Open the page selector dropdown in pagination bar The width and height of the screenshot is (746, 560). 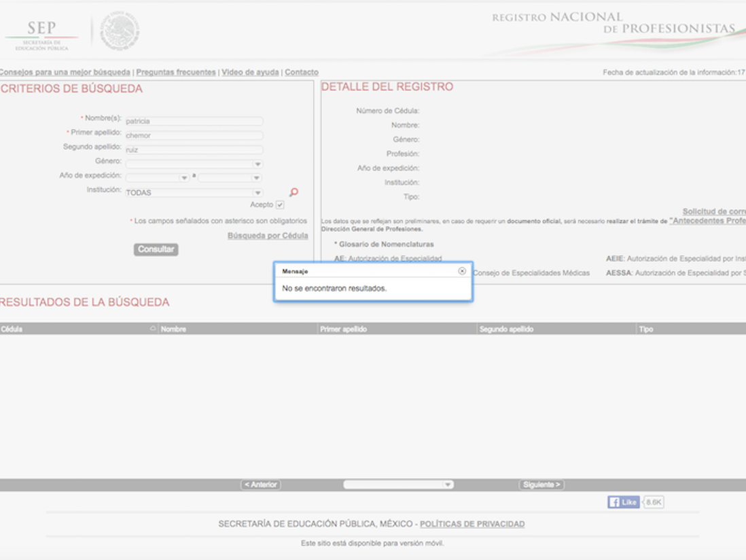click(x=398, y=485)
